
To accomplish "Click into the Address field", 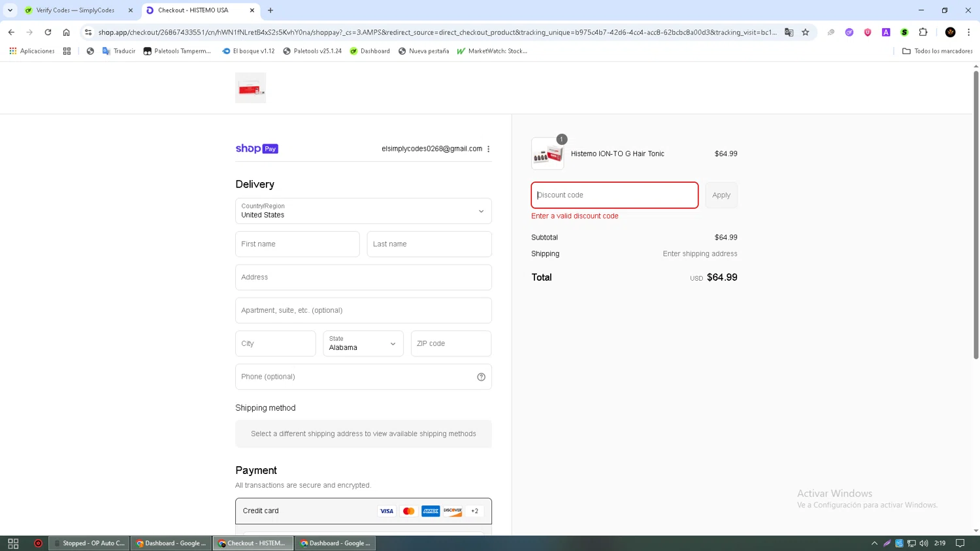I will click(x=363, y=277).
